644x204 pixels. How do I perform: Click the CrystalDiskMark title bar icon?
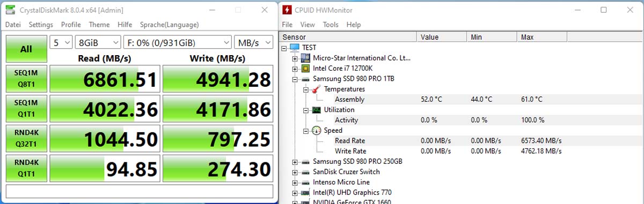(10, 10)
